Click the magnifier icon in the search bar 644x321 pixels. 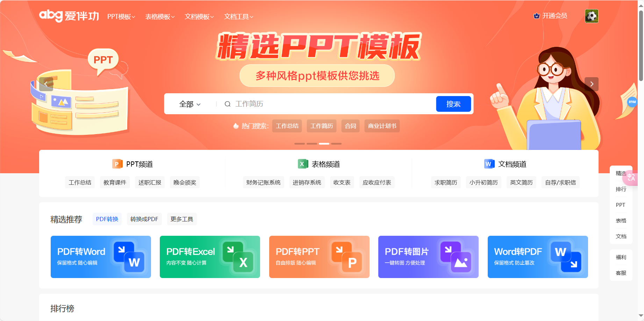[228, 104]
